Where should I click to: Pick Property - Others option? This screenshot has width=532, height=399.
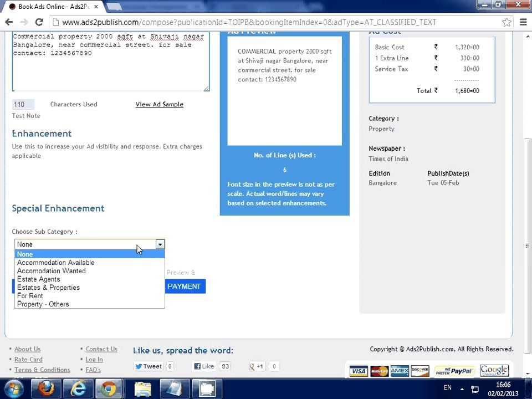[x=43, y=304]
